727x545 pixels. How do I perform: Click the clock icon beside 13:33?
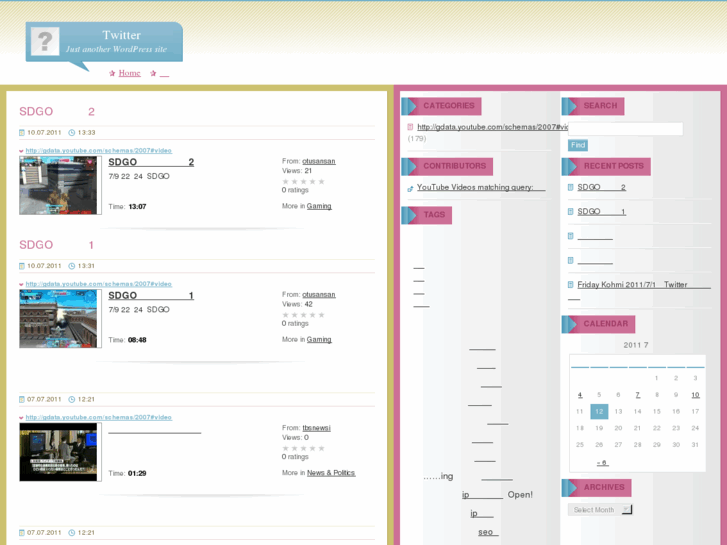tap(72, 133)
